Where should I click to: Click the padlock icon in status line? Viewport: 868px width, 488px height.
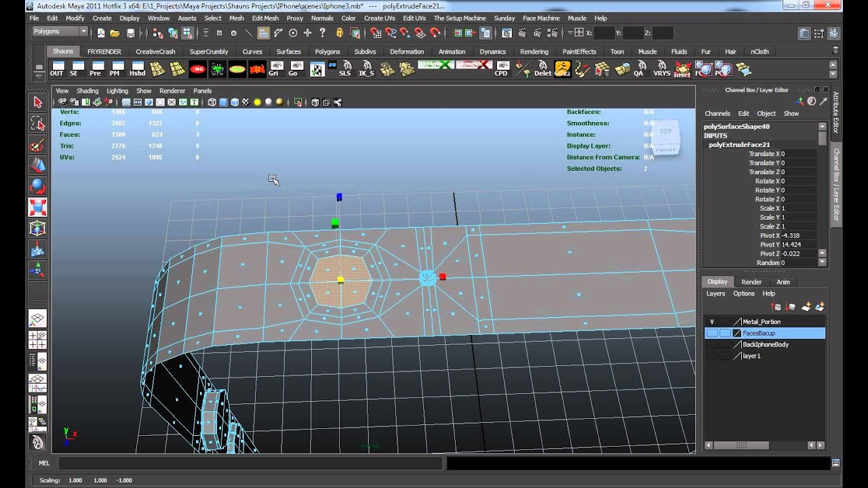coord(340,33)
